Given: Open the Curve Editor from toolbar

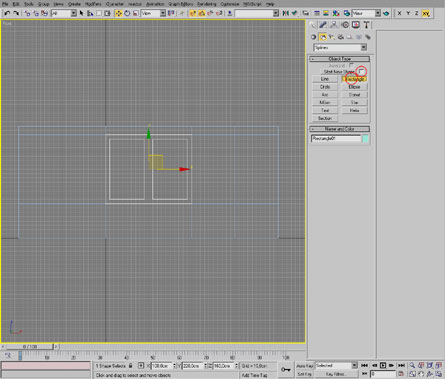Looking at the screenshot, I should point(317,13).
